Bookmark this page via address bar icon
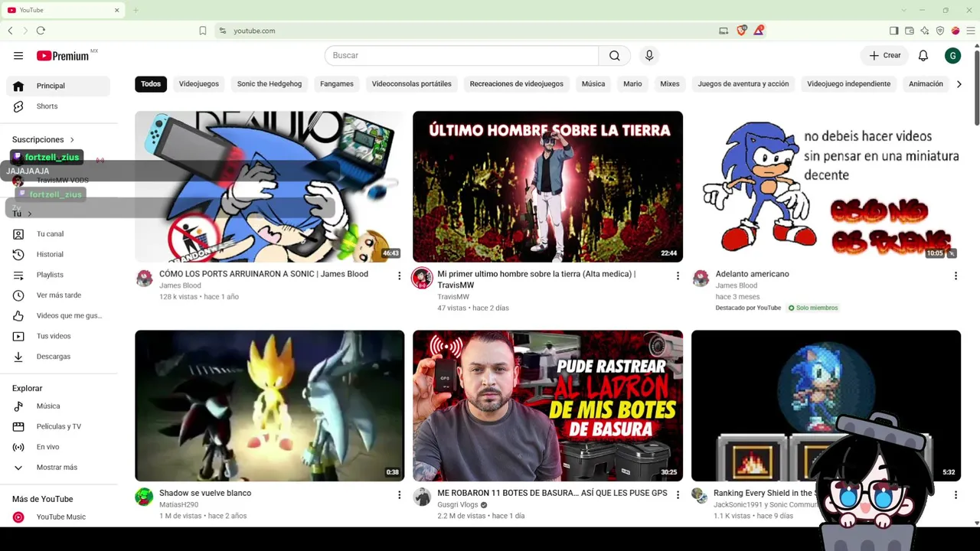Image resolution: width=980 pixels, height=551 pixels. [203, 31]
